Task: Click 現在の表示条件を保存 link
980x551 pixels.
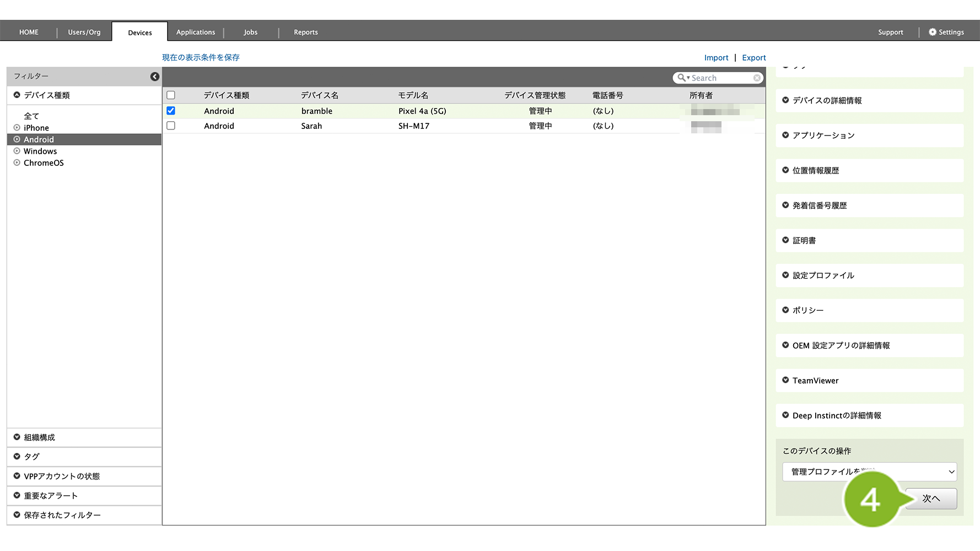Action: pyautogui.click(x=201, y=57)
